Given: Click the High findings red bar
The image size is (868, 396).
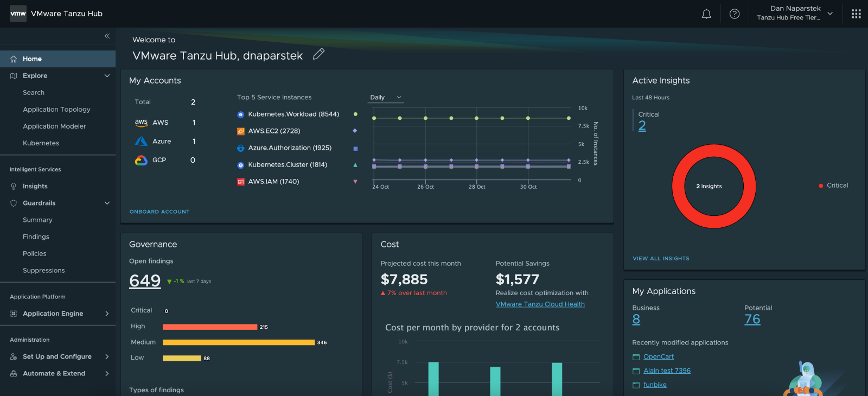Looking at the screenshot, I should coord(210,327).
